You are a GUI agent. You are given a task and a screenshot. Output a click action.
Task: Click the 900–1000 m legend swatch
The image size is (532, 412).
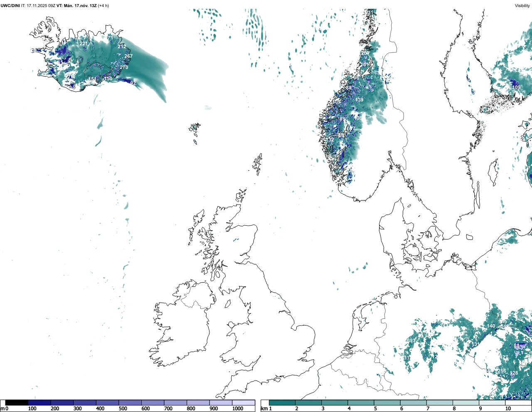point(221,402)
